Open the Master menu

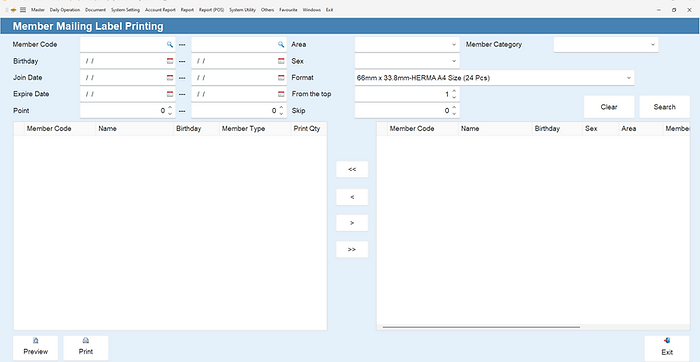coord(38,10)
